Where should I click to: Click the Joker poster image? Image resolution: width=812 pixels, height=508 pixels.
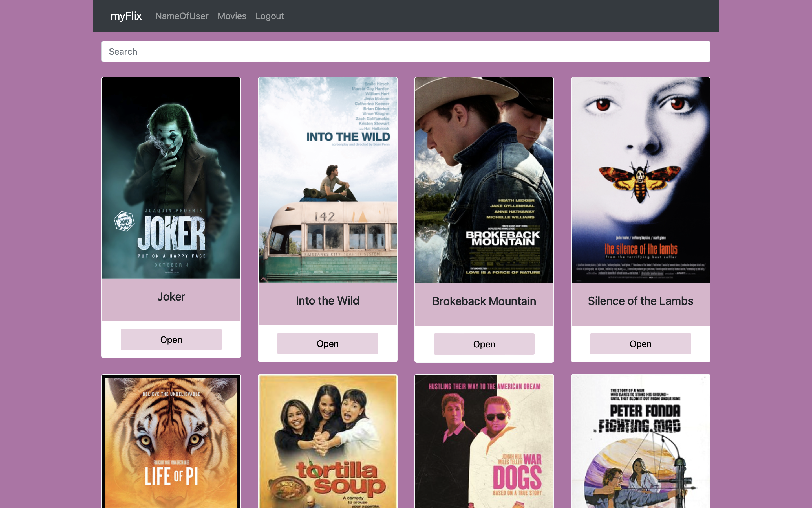click(171, 178)
